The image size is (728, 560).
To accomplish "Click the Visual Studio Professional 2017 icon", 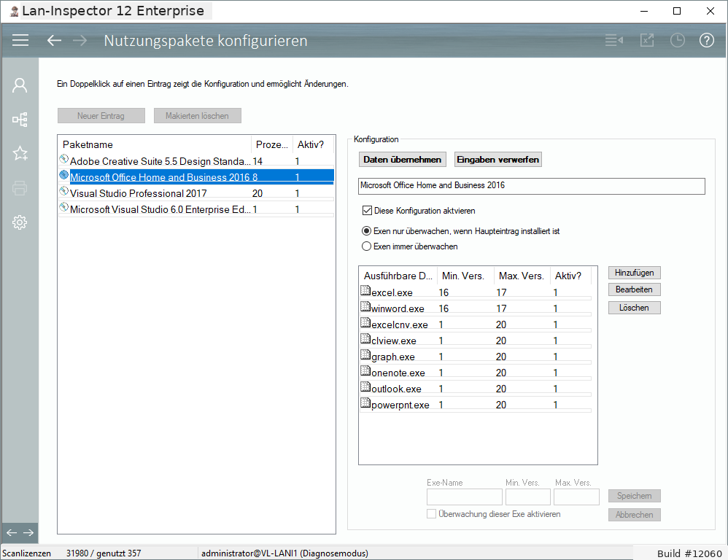I will point(64,191).
